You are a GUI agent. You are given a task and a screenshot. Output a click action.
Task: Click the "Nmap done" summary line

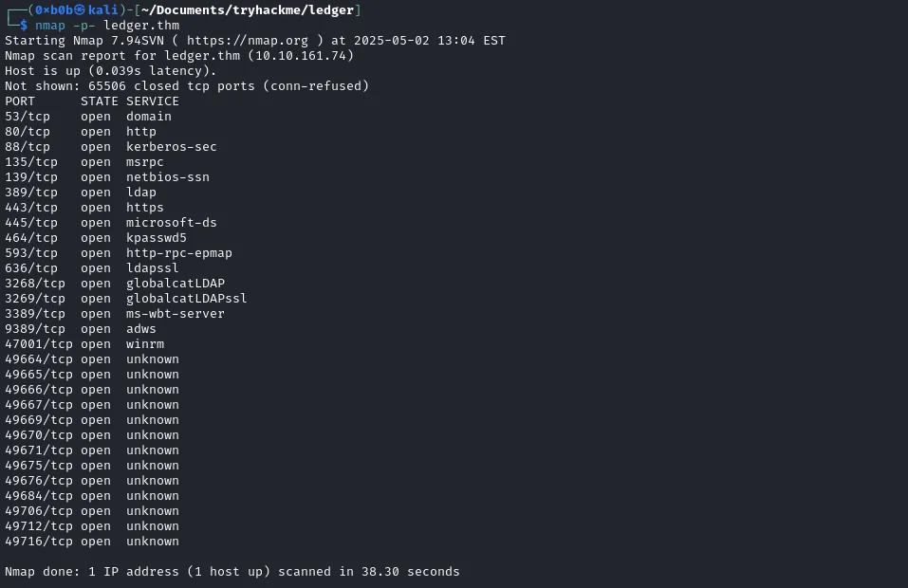tap(232, 572)
